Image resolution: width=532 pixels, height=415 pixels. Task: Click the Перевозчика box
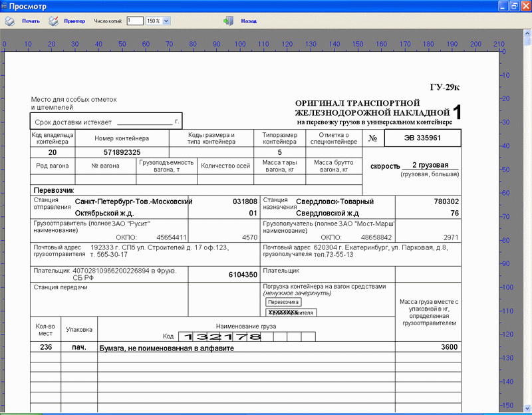[x=283, y=302]
